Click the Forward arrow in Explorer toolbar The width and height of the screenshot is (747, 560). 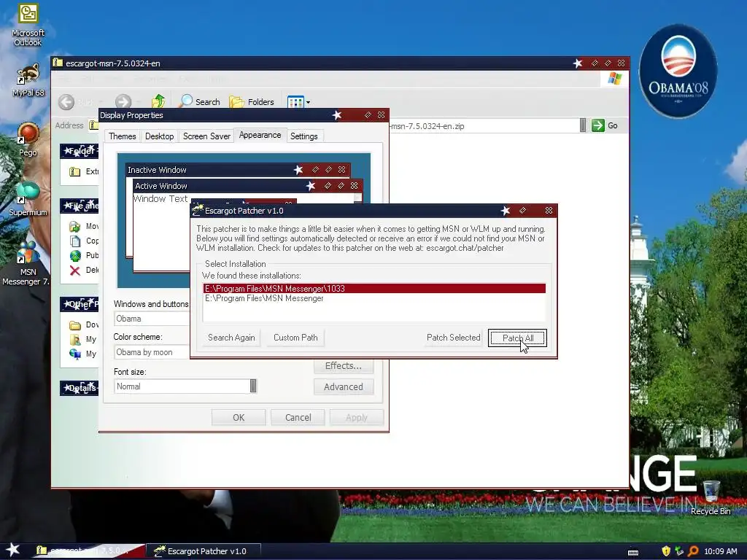[123, 101]
